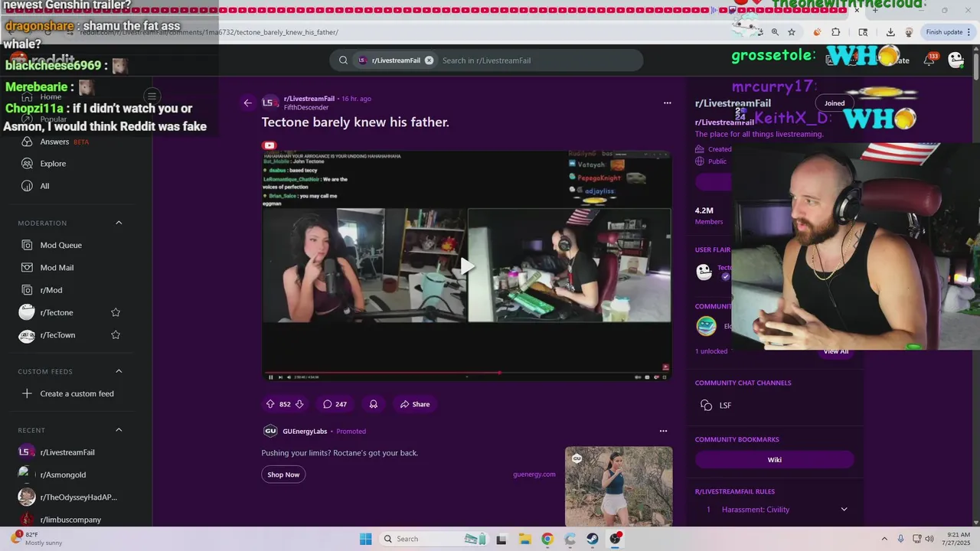Viewport: 980px width, 551px height.
Task: Open the user avatar menu
Action: tap(955, 60)
